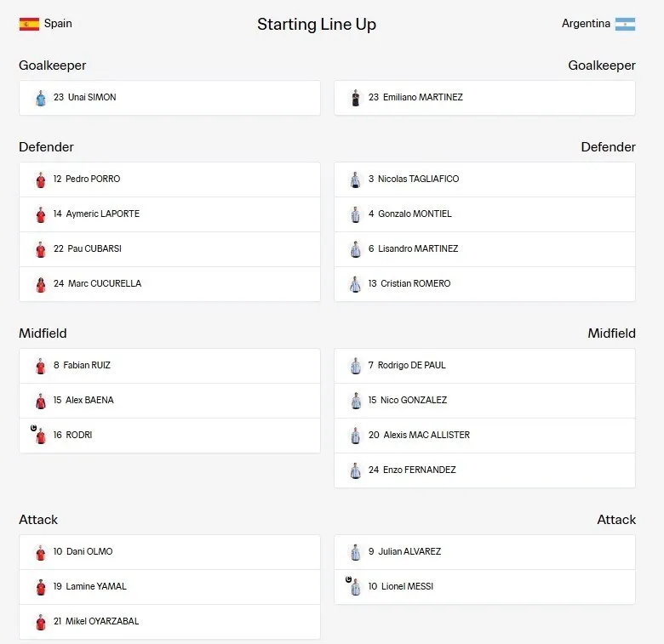
Task: Click the Spain flag icon
Action: click(29, 24)
